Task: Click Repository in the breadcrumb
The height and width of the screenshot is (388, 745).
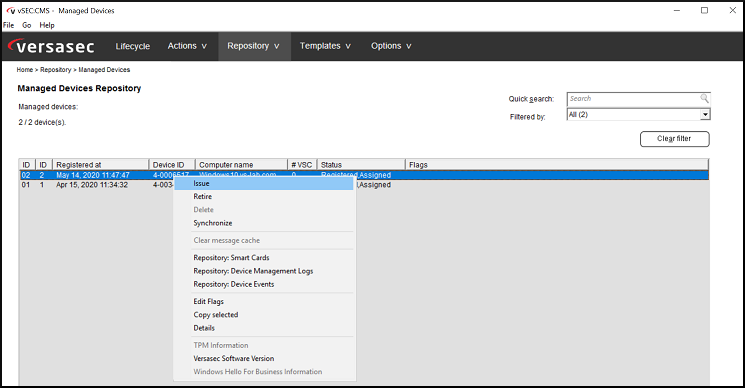Action: [x=56, y=70]
